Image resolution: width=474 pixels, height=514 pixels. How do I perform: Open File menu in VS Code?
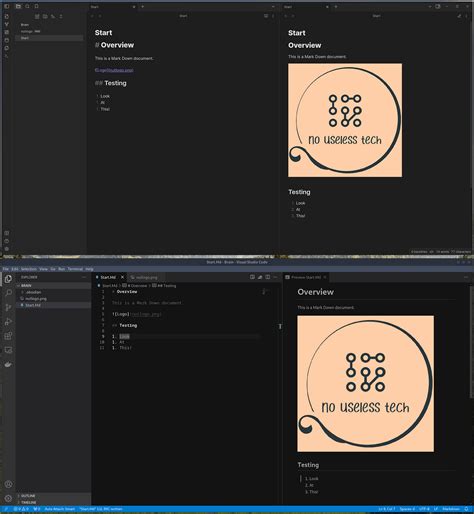click(6, 269)
